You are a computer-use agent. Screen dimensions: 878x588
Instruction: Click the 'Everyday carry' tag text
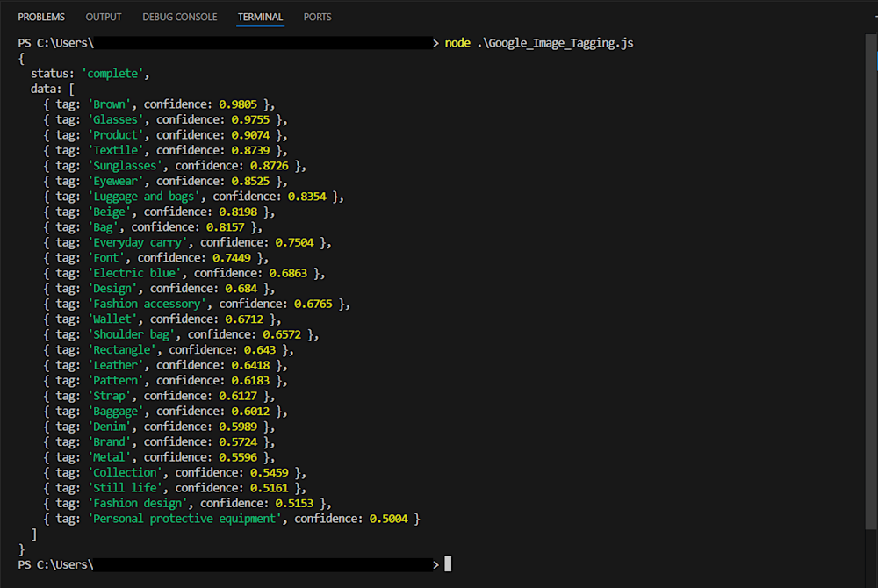pos(137,242)
